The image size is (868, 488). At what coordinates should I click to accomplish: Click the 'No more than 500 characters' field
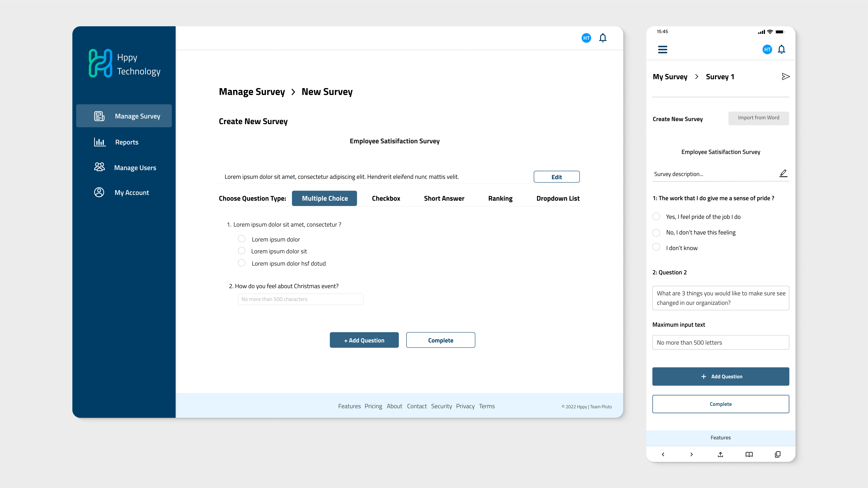click(x=301, y=299)
